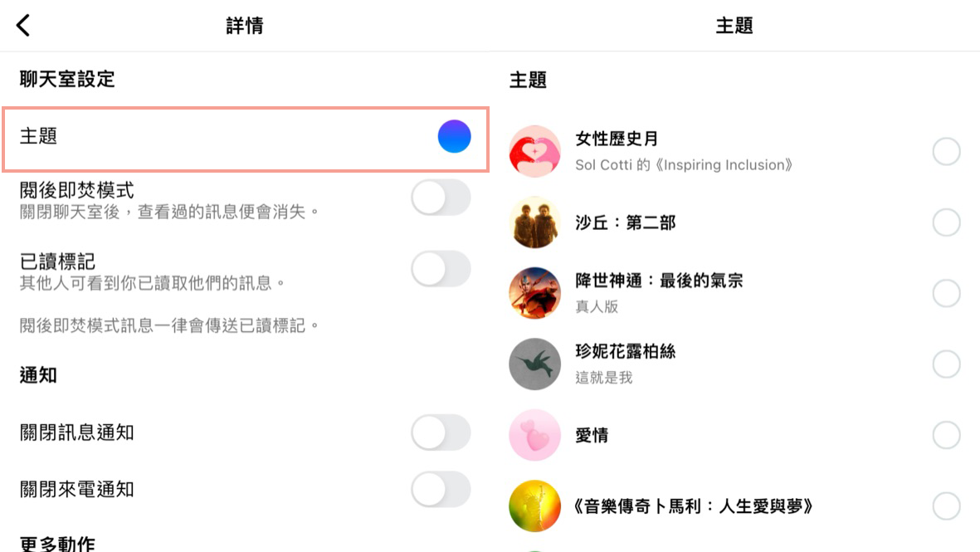The height and width of the screenshot is (552, 980).
Task: Toggle vanish mode 閱後即焚模式 switch
Action: click(x=441, y=198)
